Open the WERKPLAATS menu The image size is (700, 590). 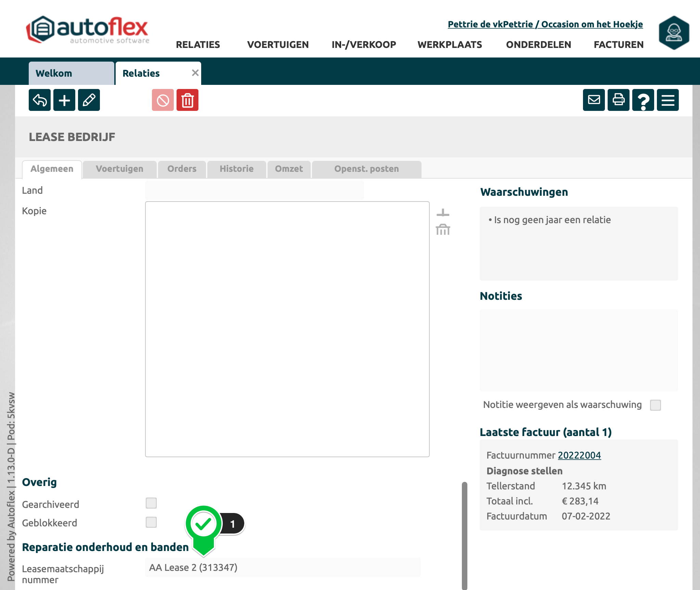pyautogui.click(x=450, y=44)
